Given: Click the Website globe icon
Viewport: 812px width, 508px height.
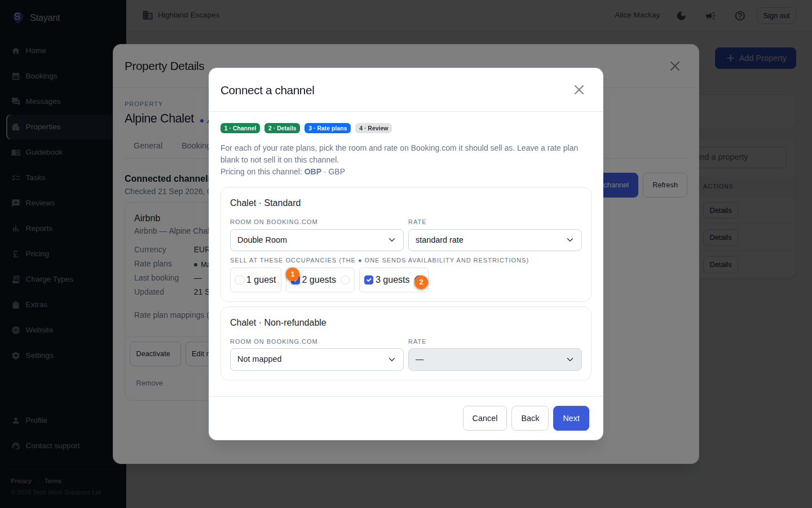Looking at the screenshot, I should point(16,330).
